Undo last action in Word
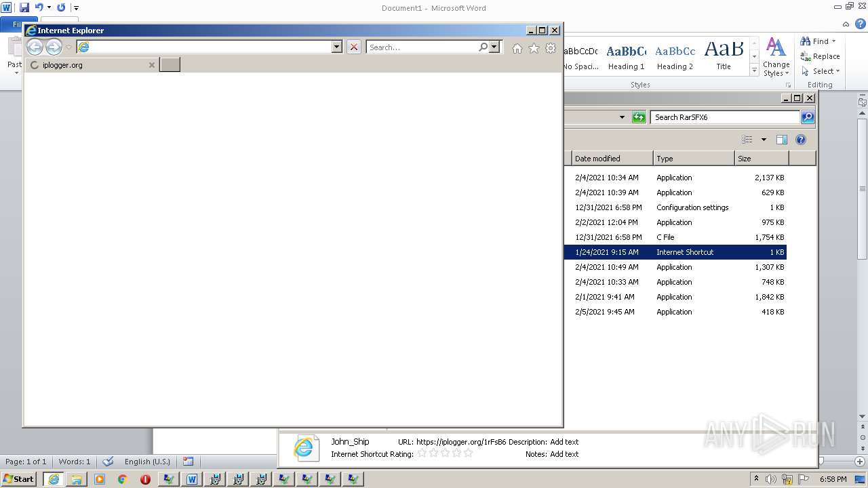Image resolution: width=868 pixels, height=488 pixels. 39,7
